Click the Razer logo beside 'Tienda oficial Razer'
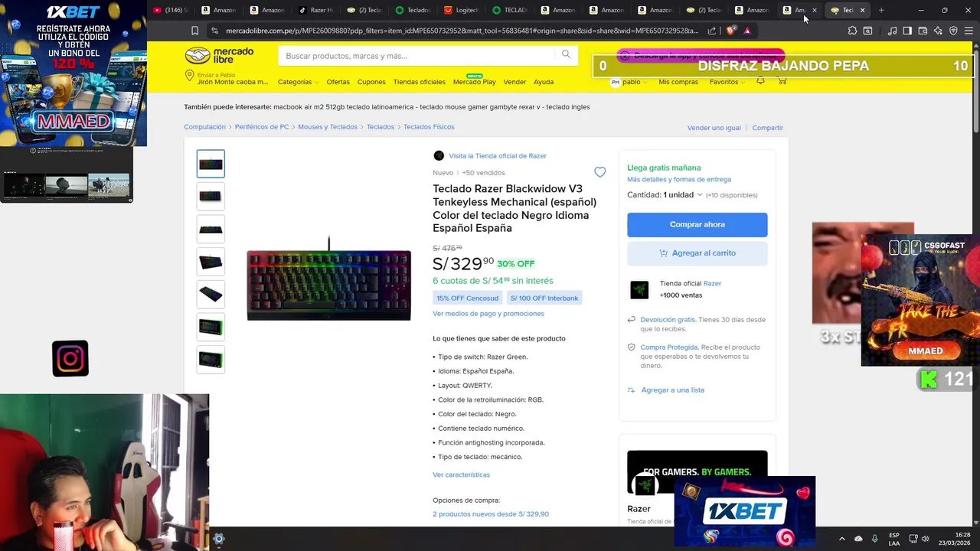The image size is (980, 551). coord(639,289)
